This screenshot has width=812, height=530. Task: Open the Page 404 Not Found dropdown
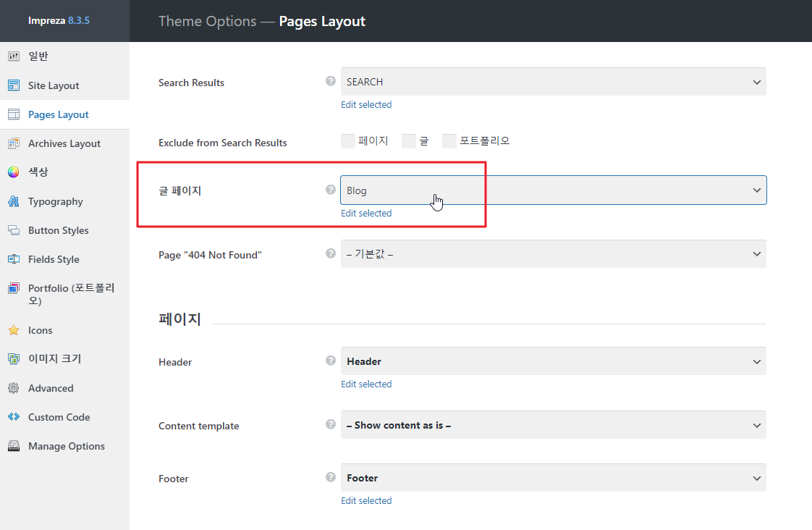coord(553,254)
